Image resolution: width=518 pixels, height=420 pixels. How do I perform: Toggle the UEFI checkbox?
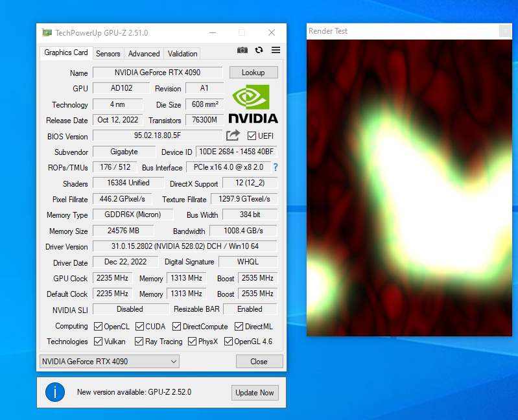click(x=252, y=135)
